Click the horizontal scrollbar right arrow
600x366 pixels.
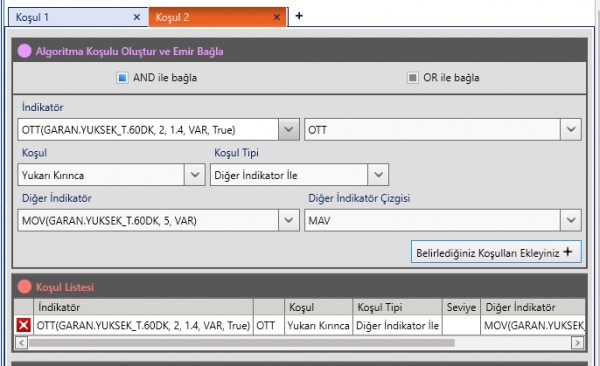click(577, 342)
